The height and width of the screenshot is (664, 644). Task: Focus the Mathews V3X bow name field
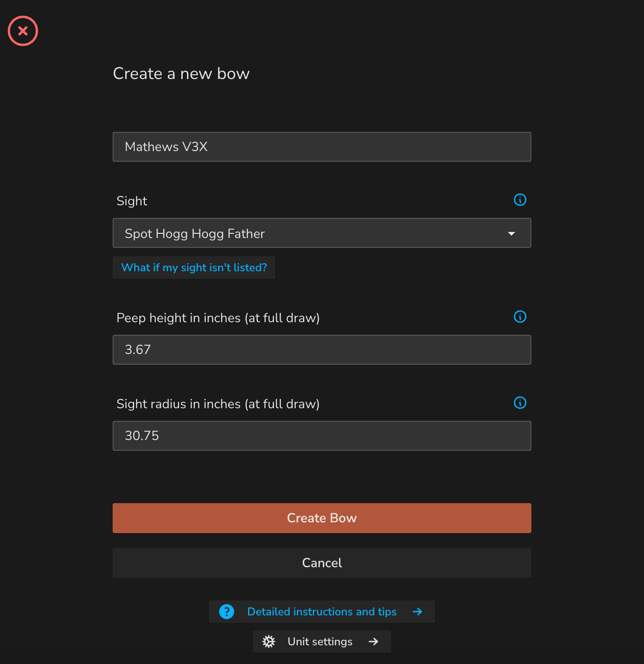pos(322,147)
